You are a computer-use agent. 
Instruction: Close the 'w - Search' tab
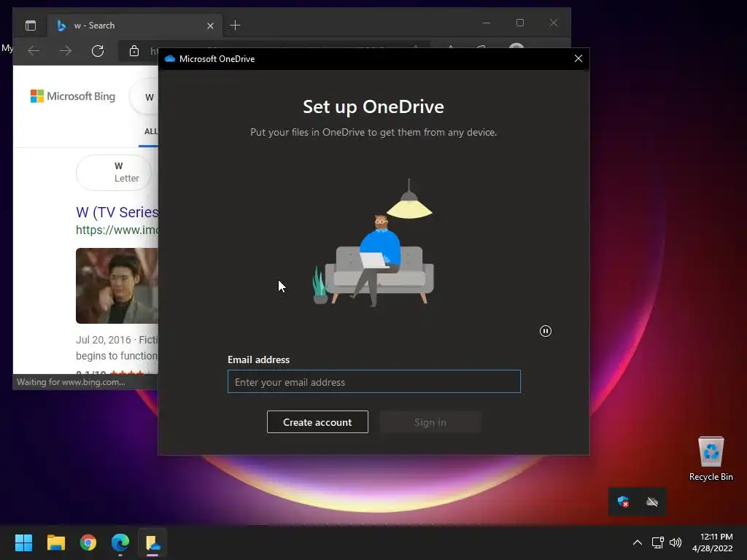pyautogui.click(x=210, y=26)
